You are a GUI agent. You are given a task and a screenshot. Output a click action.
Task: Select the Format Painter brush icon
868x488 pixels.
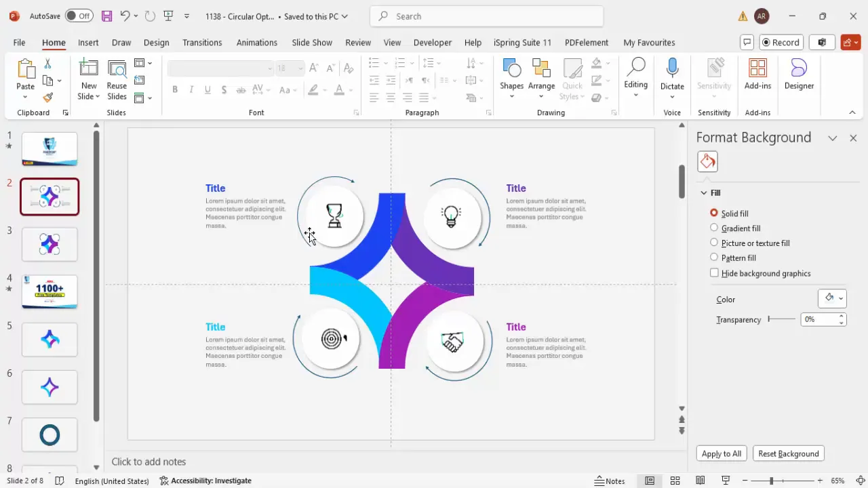(47, 98)
